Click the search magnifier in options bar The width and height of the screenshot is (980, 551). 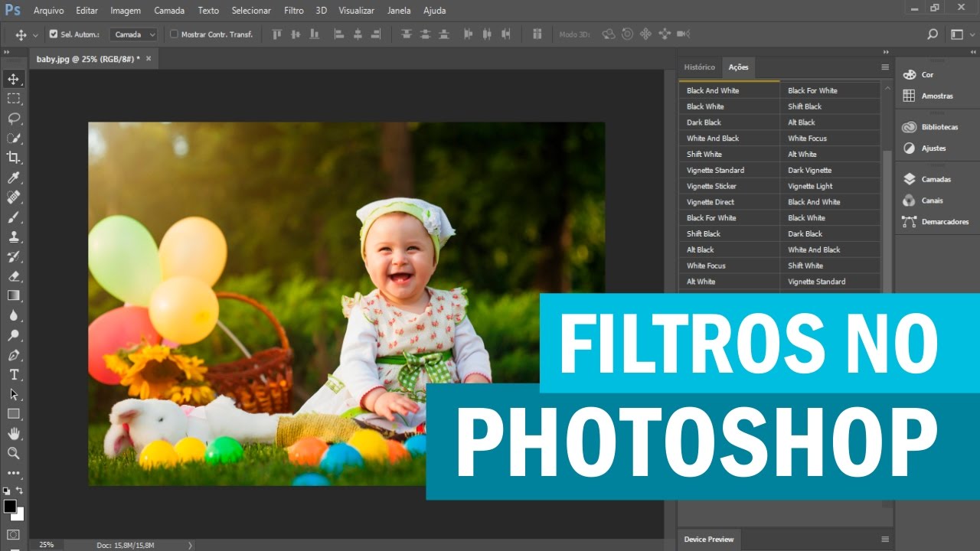tap(932, 34)
